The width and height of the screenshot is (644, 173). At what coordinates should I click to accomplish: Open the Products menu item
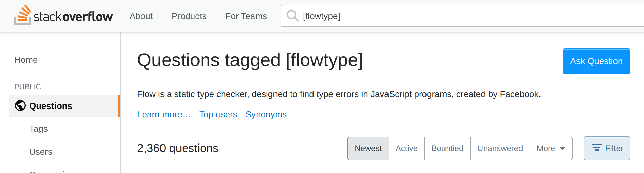pyautogui.click(x=189, y=16)
